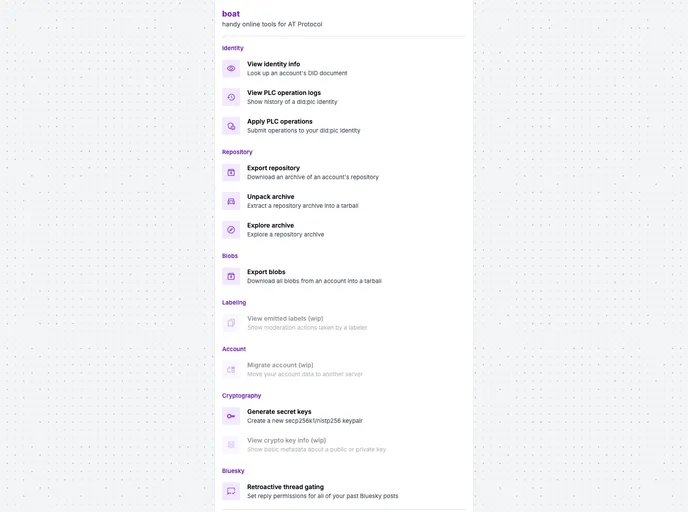Open Apply PLC operations tool
The height and width of the screenshot is (512, 688).
[344, 126]
